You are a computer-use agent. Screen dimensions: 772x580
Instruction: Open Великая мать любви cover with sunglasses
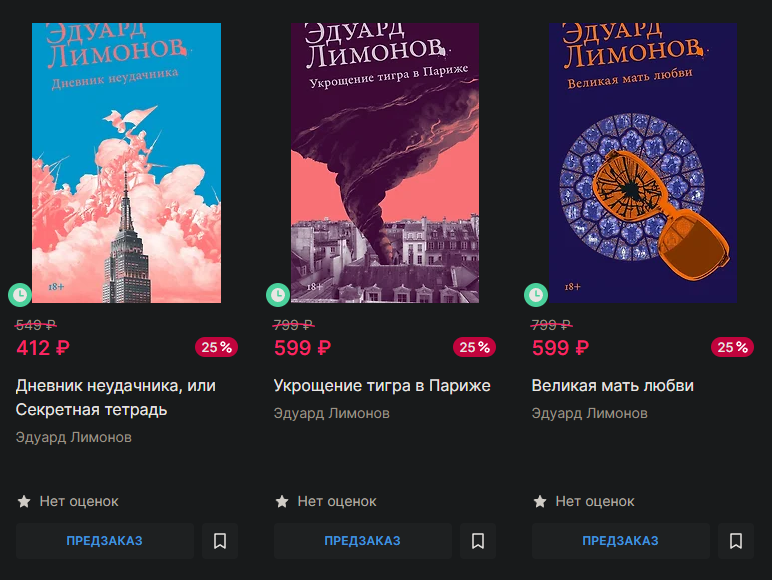(643, 162)
